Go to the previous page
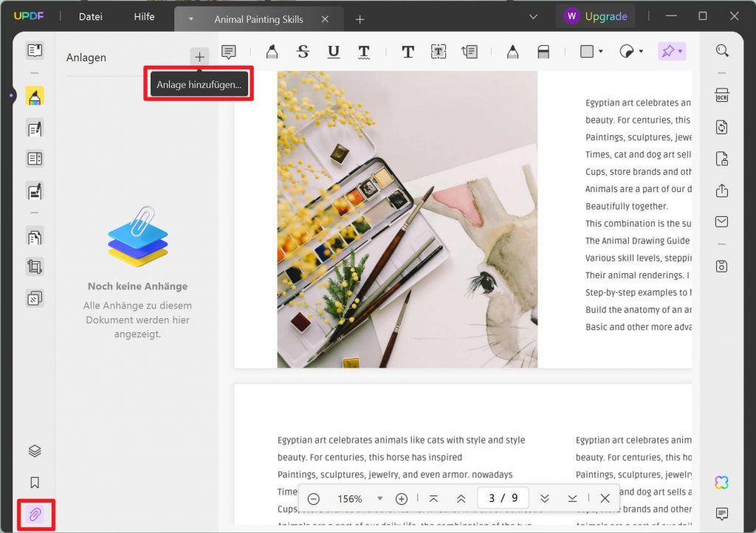The image size is (756, 533). [461, 499]
